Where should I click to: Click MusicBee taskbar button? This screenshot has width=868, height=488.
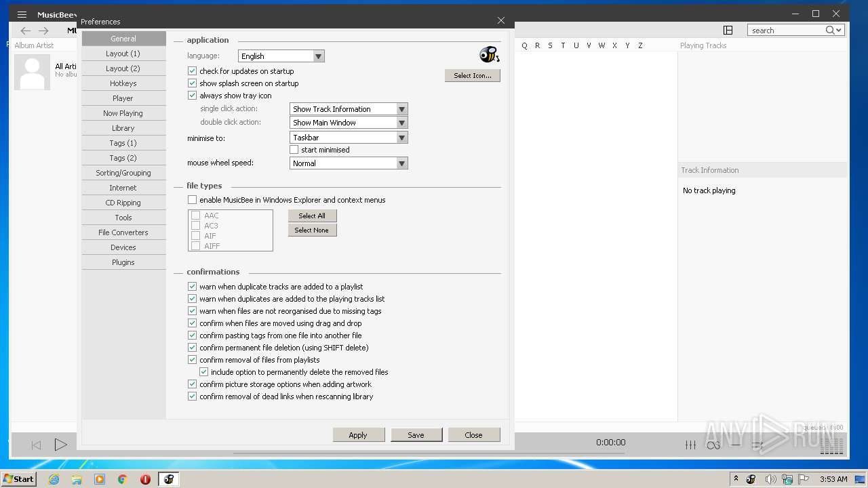point(169,479)
